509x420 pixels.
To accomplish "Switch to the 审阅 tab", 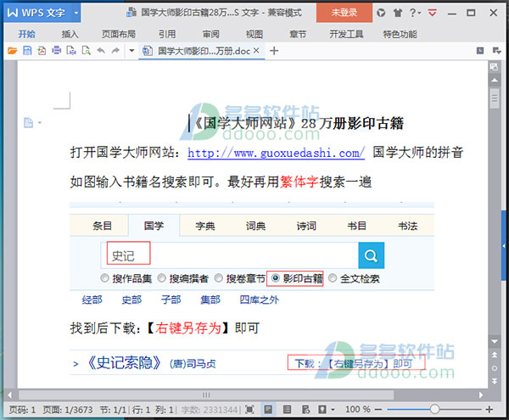I will coord(211,34).
